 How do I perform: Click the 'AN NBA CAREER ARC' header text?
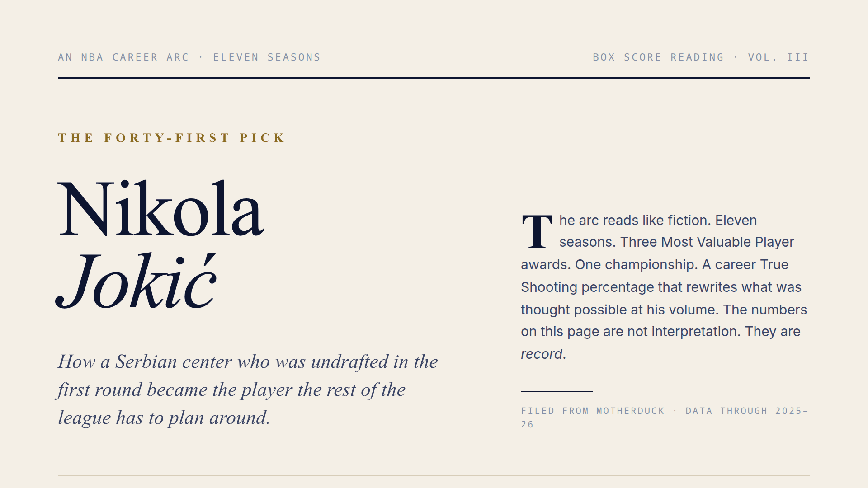click(123, 57)
